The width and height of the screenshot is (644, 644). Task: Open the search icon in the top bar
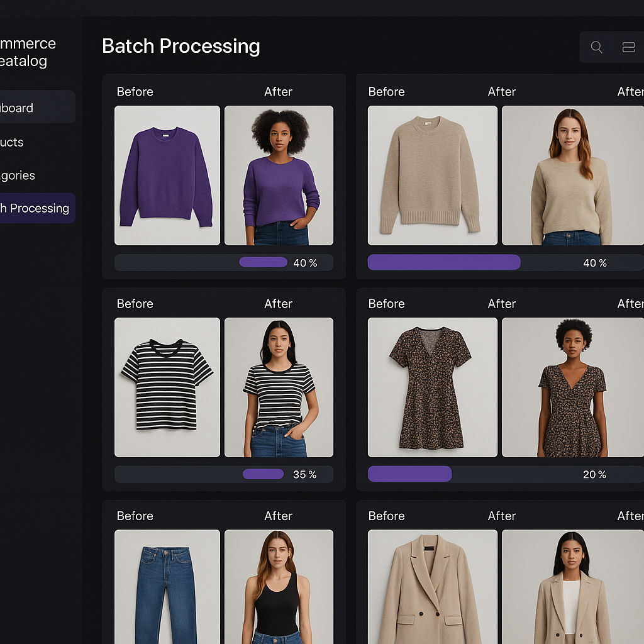(x=596, y=47)
